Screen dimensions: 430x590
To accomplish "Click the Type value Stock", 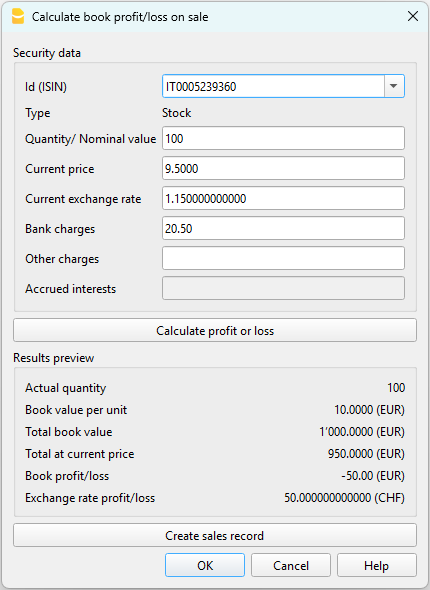I will tap(176, 113).
